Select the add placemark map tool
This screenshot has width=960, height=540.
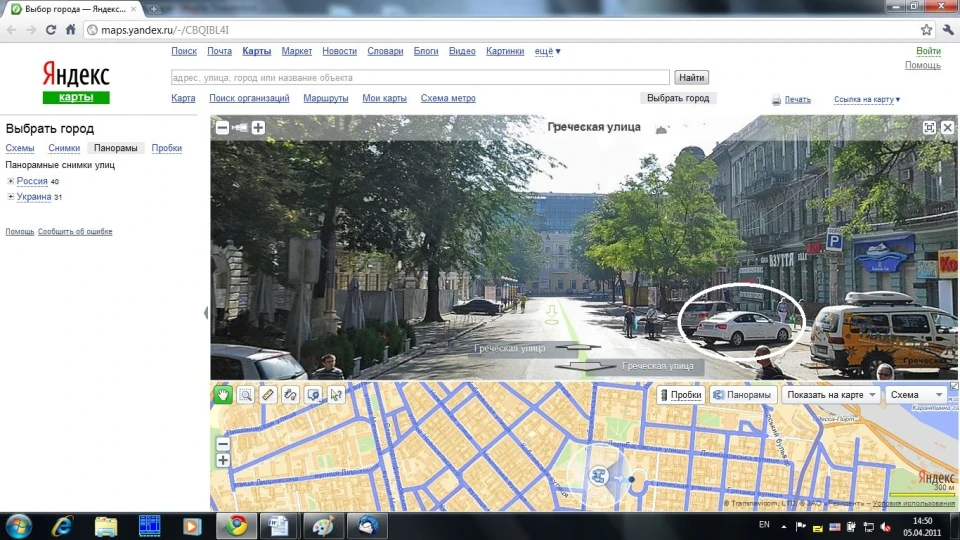(313, 395)
